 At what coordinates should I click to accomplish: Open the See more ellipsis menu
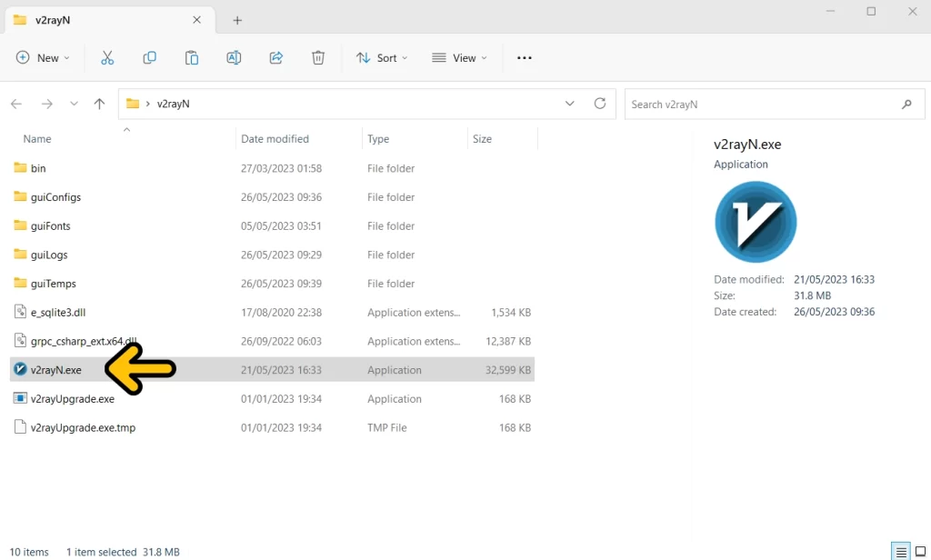pos(525,58)
